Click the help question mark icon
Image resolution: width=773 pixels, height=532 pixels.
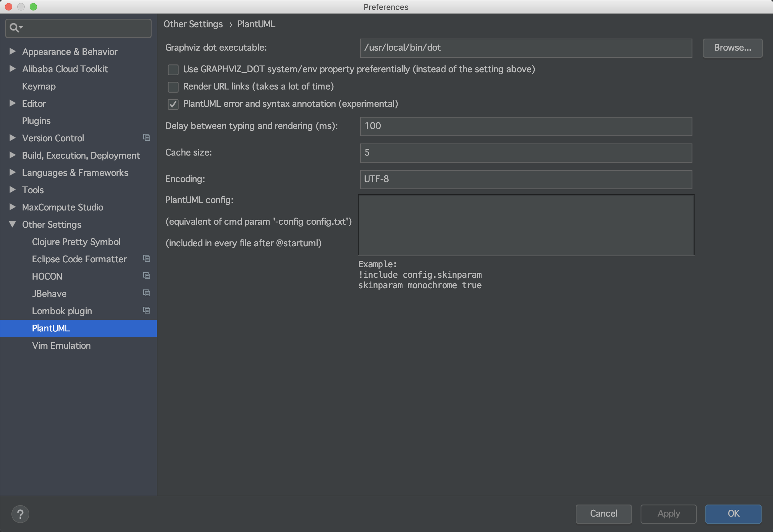(x=20, y=514)
